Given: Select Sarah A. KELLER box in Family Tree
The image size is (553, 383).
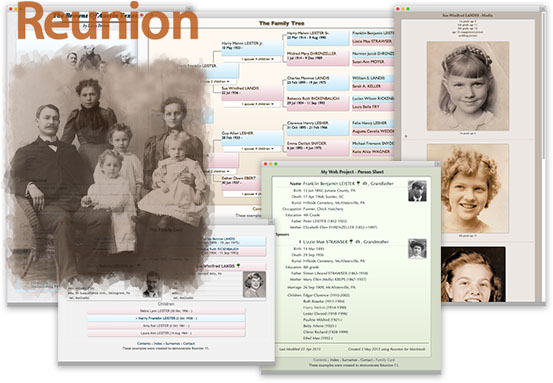Looking at the screenshot, I should (373, 86).
